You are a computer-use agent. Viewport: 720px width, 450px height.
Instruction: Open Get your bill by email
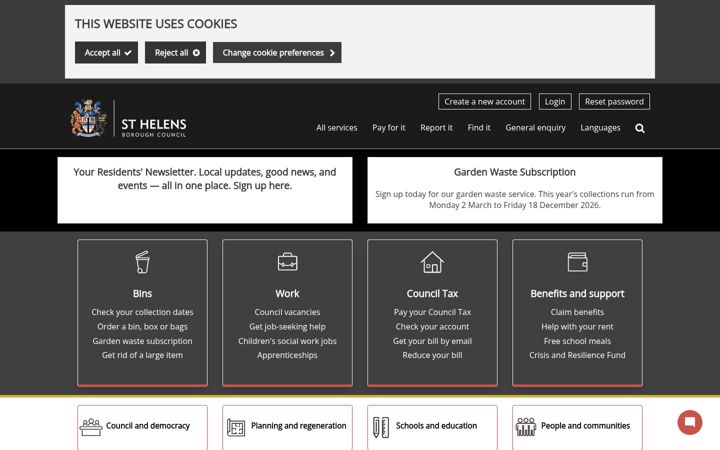432,341
